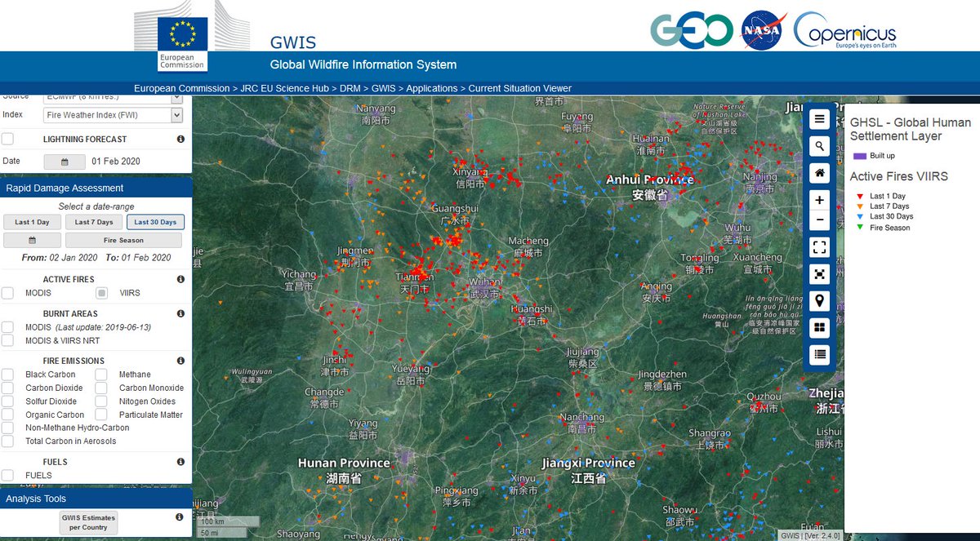The width and height of the screenshot is (980, 541).
Task: Open the Source ECMWF dropdown
Action: [113, 98]
